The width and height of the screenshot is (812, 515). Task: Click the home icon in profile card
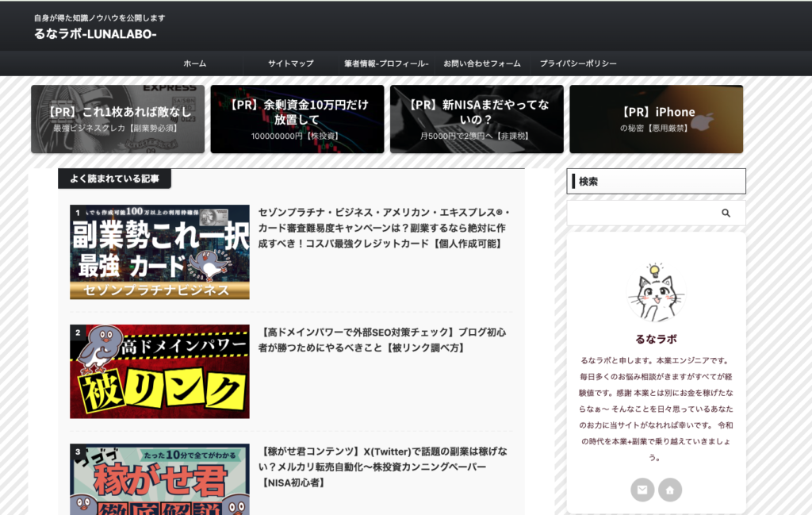670,490
